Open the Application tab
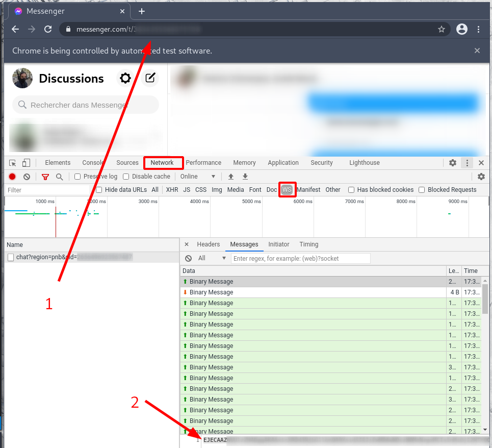 [x=283, y=163]
